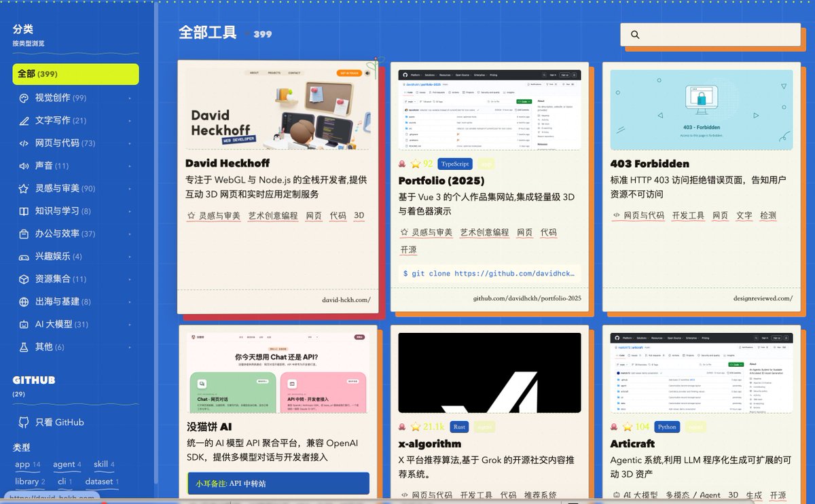Toggle the app 14 type filter
The image size is (815, 504).
tap(28, 465)
